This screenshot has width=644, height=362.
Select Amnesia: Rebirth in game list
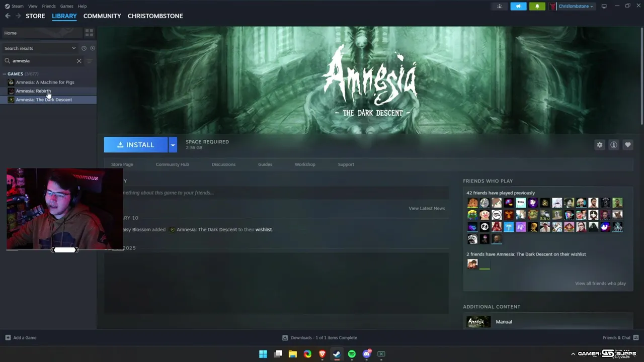pos(48,91)
